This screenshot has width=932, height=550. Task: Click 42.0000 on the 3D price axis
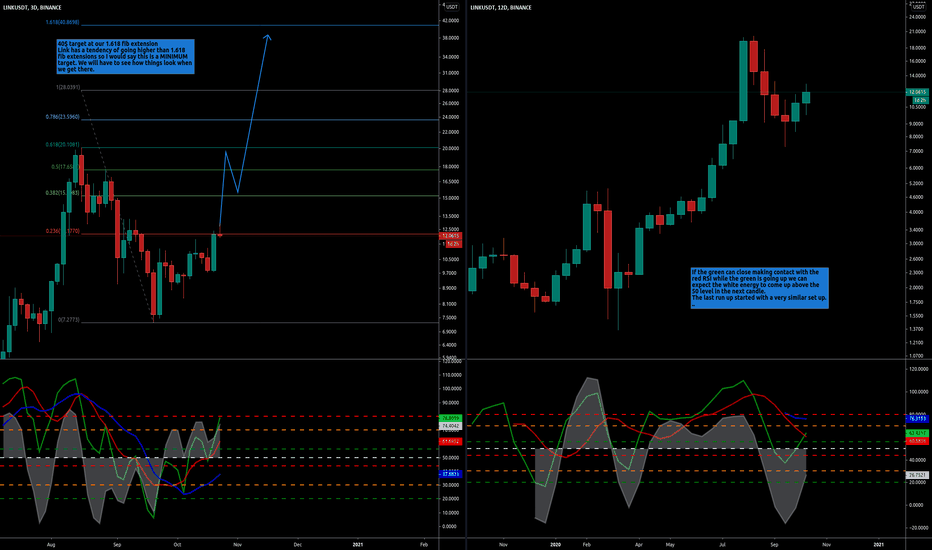(x=451, y=20)
